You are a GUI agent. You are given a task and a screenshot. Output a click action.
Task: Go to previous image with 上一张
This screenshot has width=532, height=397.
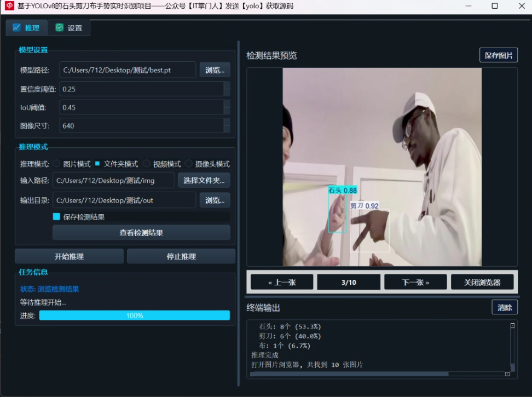(282, 283)
